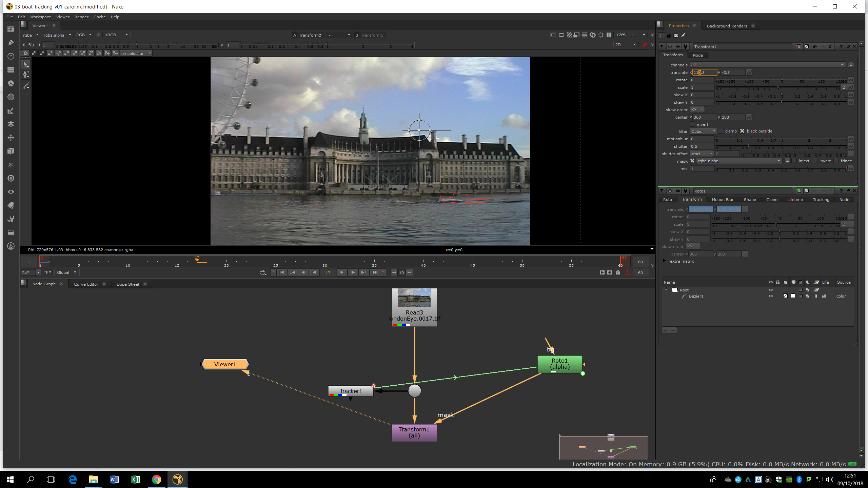868x488 pixels.
Task: Switch to the Curve Editor tab
Action: click(x=86, y=284)
